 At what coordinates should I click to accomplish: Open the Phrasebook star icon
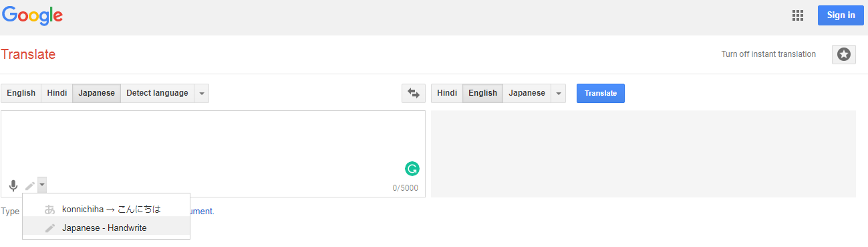coord(844,55)
